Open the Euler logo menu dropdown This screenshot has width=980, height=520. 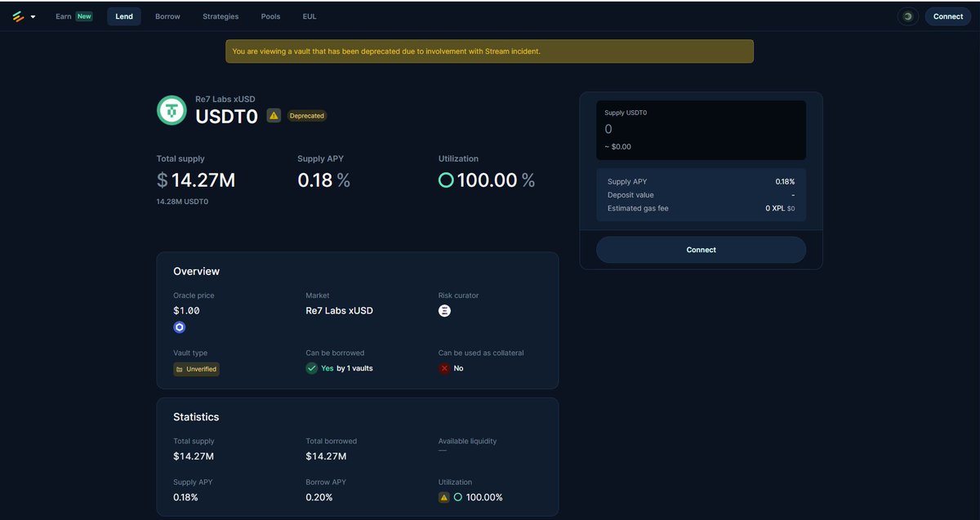tap(33, 17)
